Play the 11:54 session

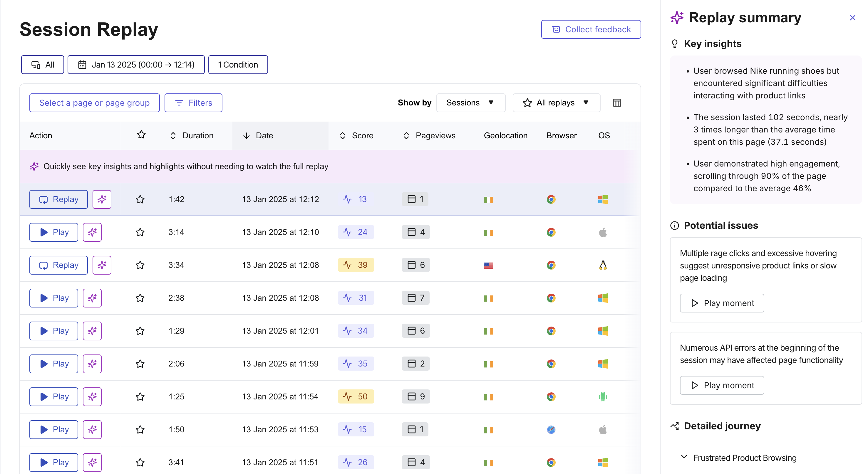click(x=53, y=396)
